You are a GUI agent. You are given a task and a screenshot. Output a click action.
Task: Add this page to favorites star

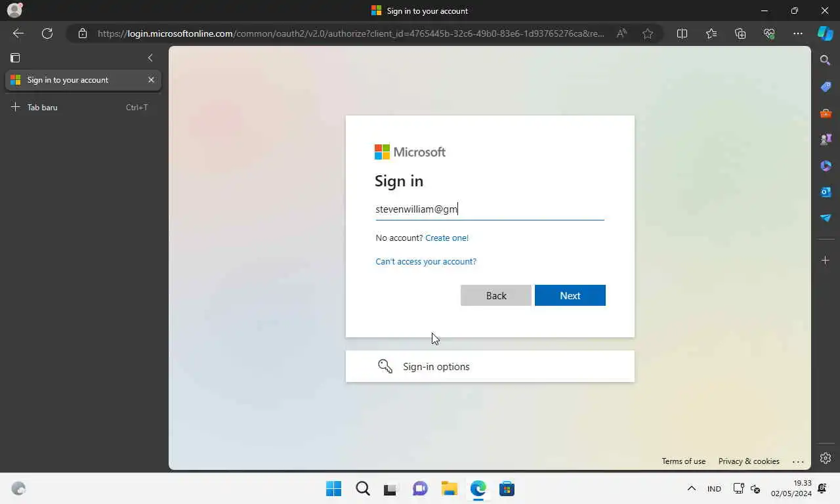tap(648, 33)
